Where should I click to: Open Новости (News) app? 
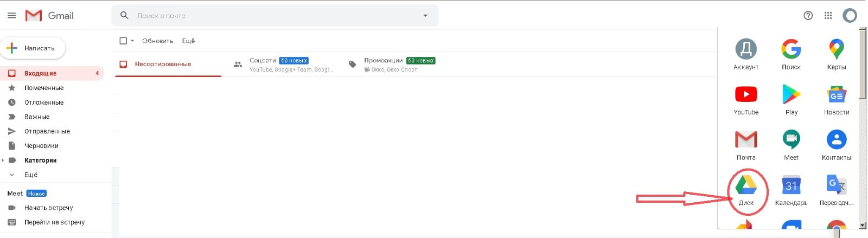click(x=836, y=100)
